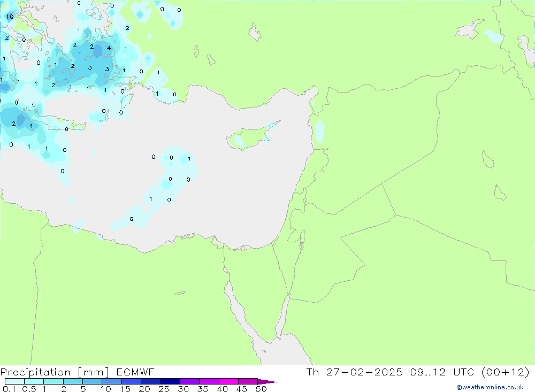
Task: Click the "5" legend scale label
Action: click(x=83, y=389)
